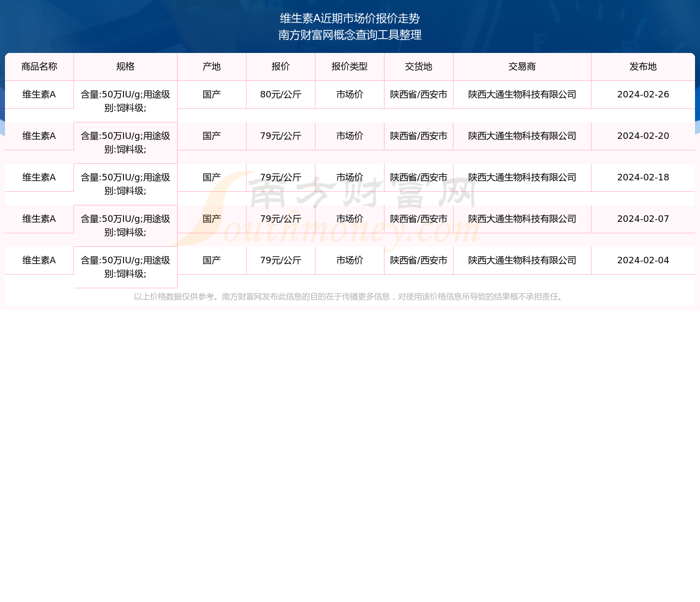Click 市场价 in the 2024-02-26 row

pos(350,94)
